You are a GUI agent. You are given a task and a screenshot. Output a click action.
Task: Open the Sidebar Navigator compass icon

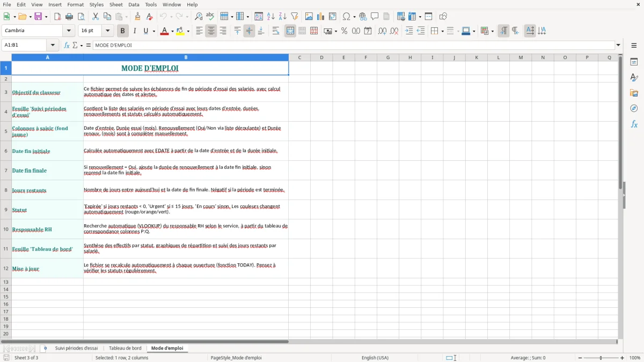[634, 108]
